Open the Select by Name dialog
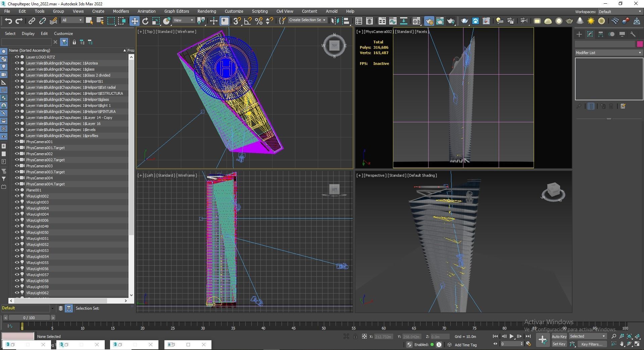The image size is (644, 350). pos(100,21)
